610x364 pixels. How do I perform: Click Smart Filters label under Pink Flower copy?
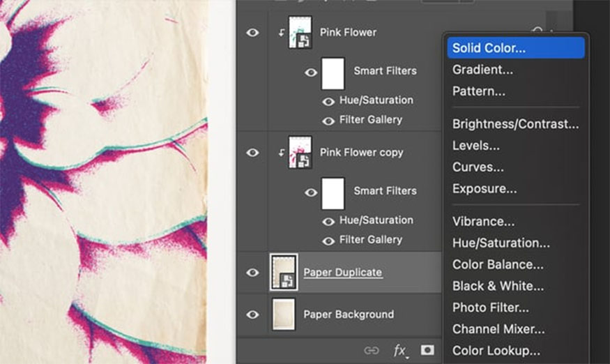[385, 191]
